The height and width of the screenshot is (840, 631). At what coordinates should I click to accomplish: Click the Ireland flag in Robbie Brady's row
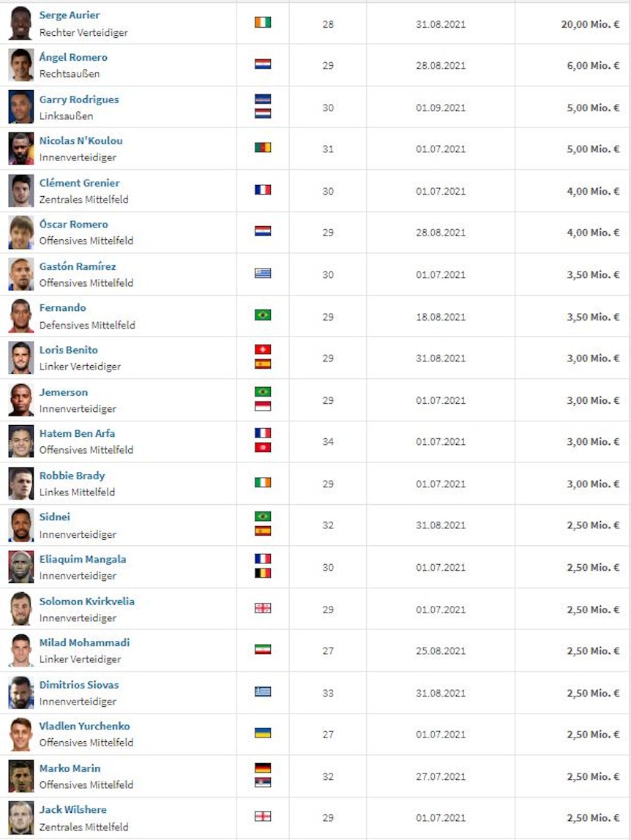pos(263,483)
